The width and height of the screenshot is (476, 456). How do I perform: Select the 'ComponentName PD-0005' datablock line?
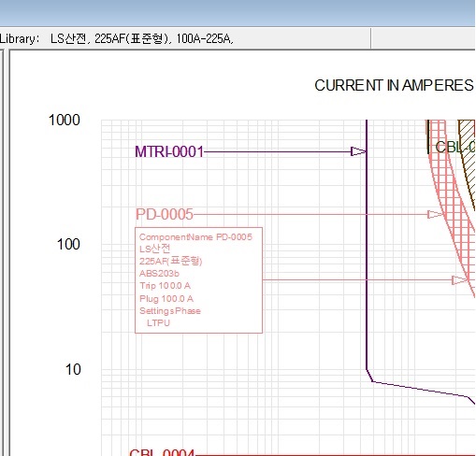tap(195, 237)
